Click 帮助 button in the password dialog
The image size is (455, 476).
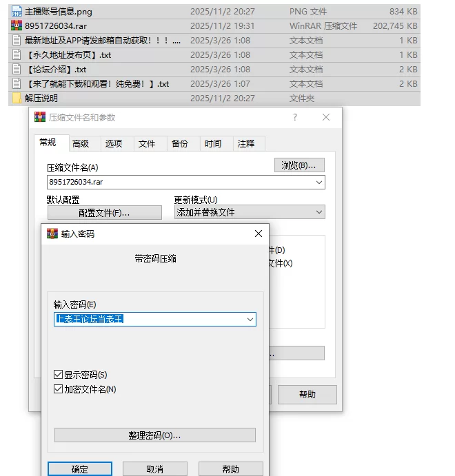[x=230, y=469]
